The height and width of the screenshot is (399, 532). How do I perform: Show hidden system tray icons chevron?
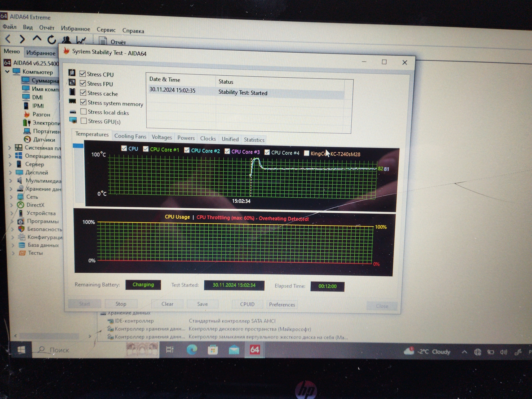point(465,352)
